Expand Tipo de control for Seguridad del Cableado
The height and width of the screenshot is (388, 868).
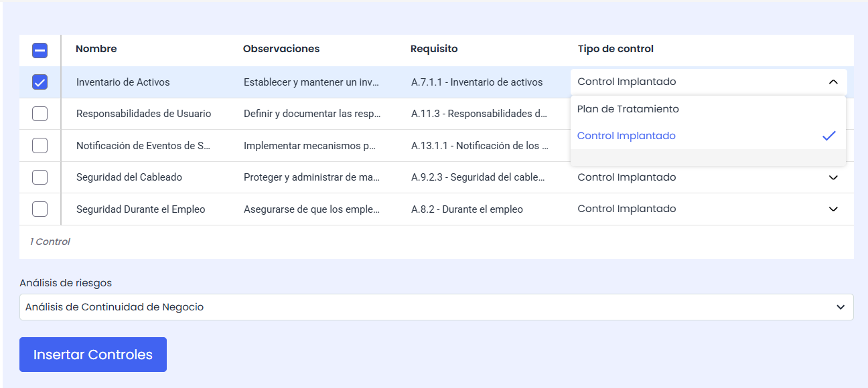coord(833,177)
